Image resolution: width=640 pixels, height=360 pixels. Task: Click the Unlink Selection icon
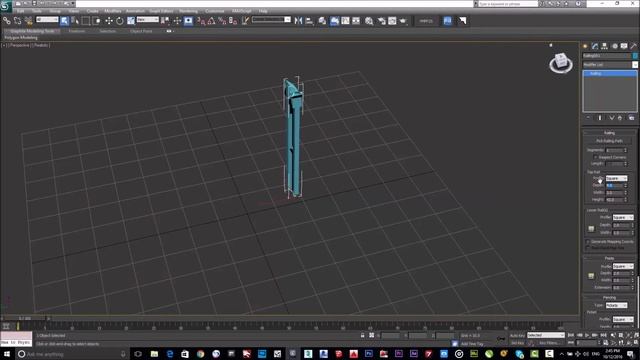tap(18, 20)
